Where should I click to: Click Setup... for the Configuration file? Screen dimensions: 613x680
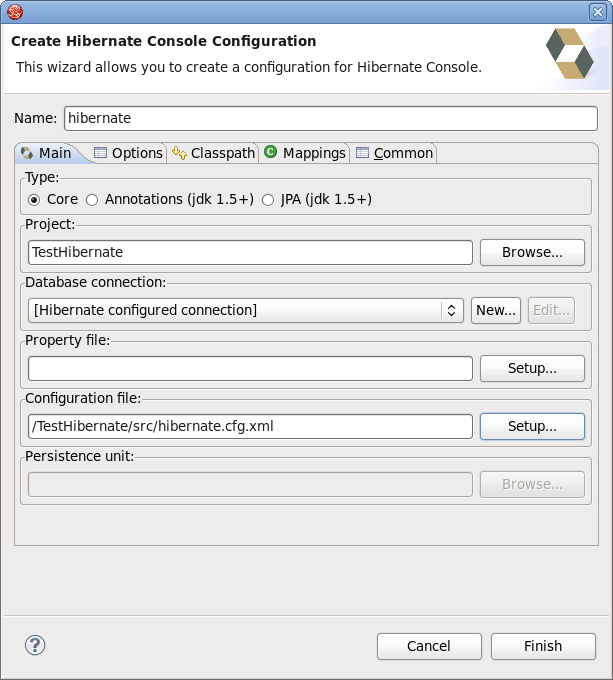point(532,426)
